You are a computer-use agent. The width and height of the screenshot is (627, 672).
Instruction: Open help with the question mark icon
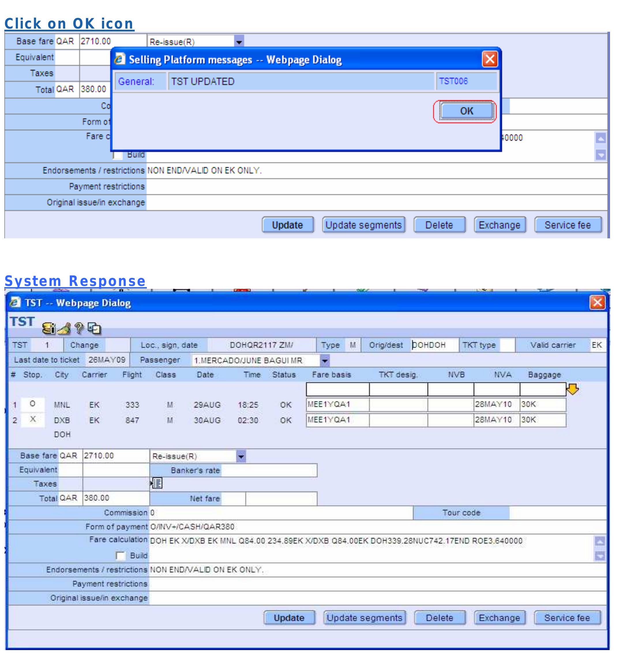[79, 328]
